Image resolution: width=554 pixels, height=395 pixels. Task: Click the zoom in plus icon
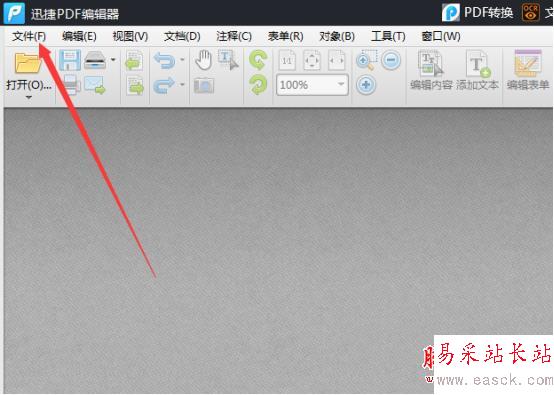pos(366,85)
